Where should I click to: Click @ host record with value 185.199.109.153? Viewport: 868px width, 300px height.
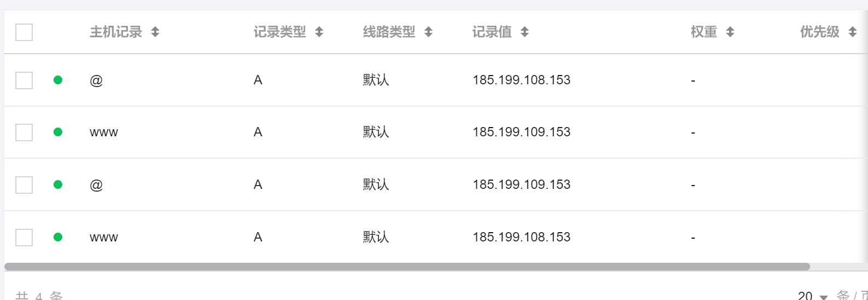[96, 185]
